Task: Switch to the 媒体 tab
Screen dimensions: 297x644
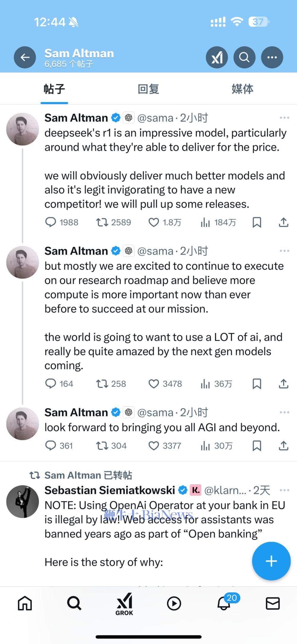Action: click(242, 89)
